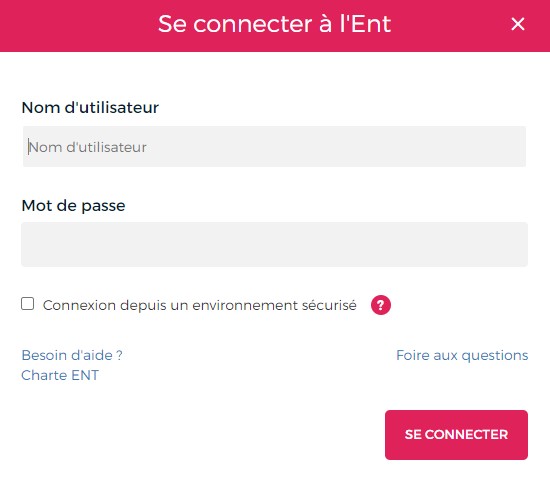Click the SE CONNECTER button
550x480 pixels.
(x=456, y=435)
